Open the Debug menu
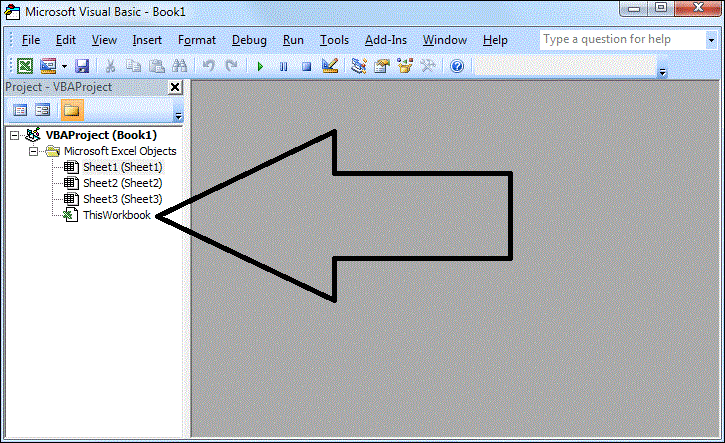 (x=249, y=40)
